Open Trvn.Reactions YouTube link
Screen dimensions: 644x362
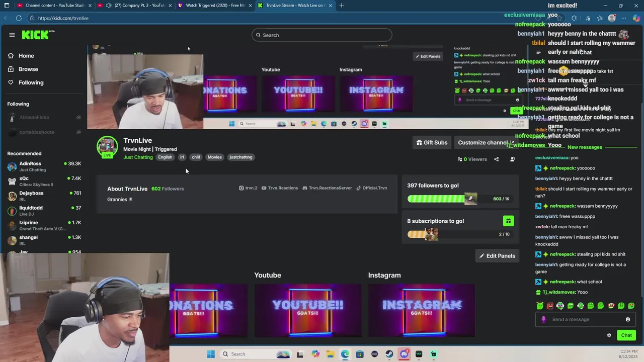(280, 188)
